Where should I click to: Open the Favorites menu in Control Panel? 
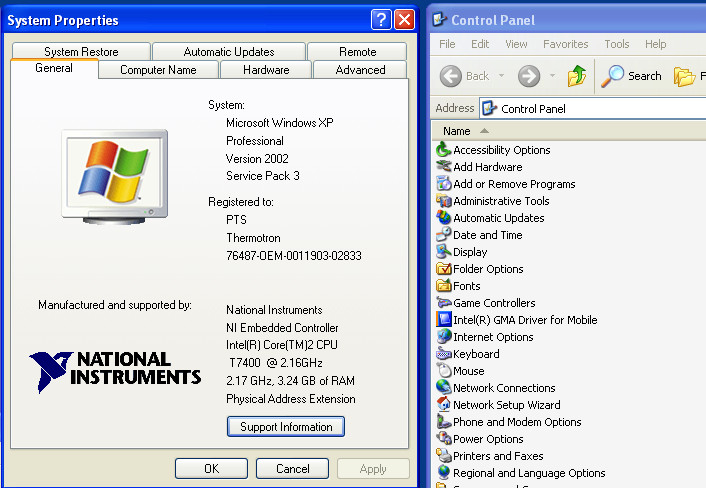566,44
